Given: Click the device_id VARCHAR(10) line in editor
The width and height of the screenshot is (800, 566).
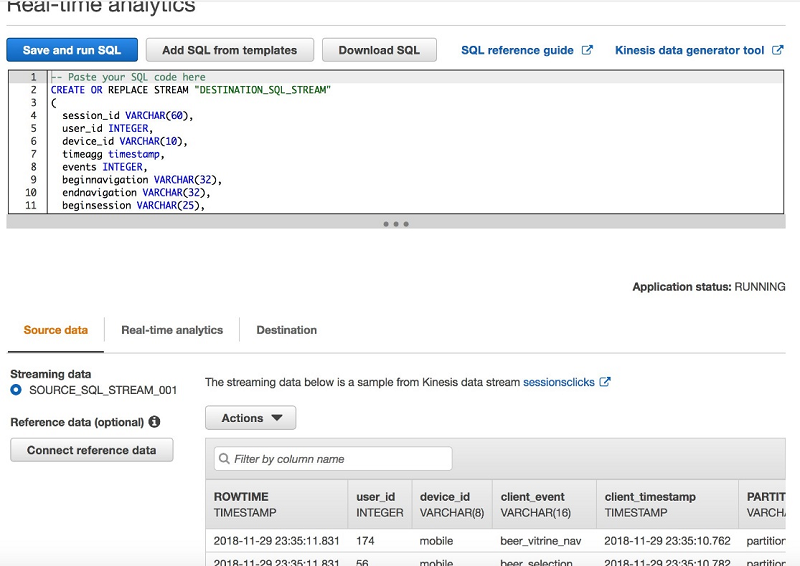Looking at the screenshot, I should pyautogui.click(x=125, y=141).
